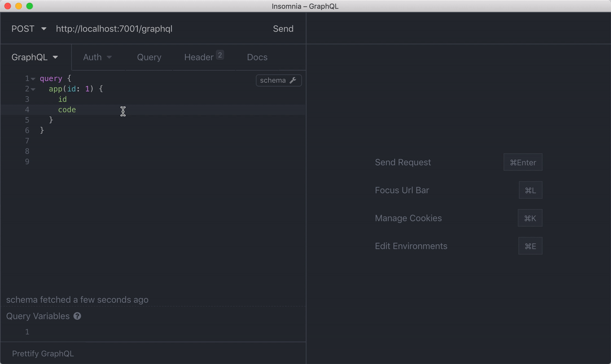Click the ⌘K shortcut badge

(x=530, y=218)
